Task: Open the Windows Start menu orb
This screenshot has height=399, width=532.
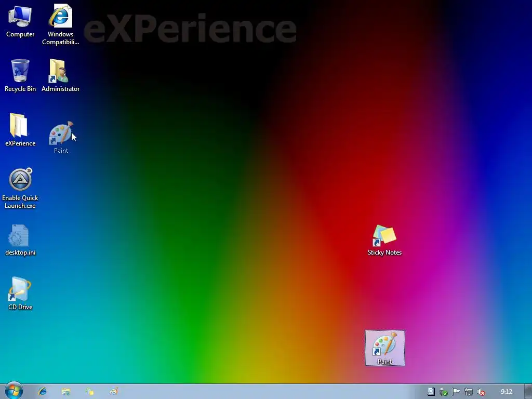Action: tap(14, 391)
